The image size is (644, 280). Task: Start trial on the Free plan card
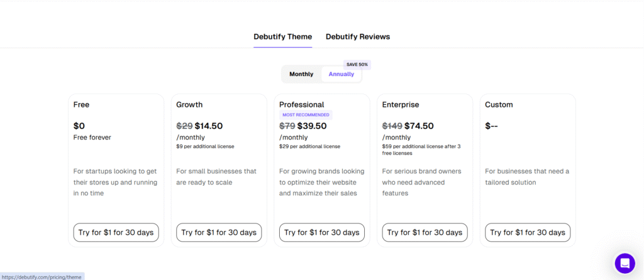(116, 232)
